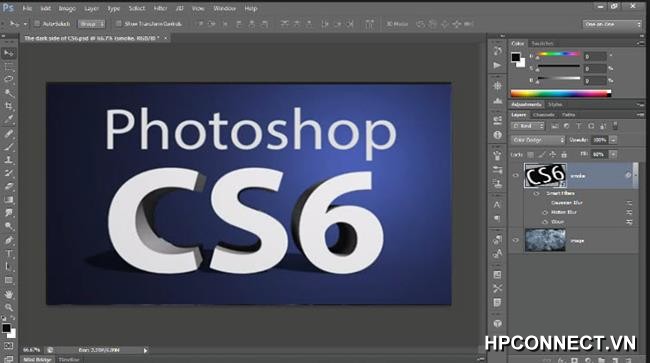
Task: Open the Window menu
Action: click(x=224, y=8)
